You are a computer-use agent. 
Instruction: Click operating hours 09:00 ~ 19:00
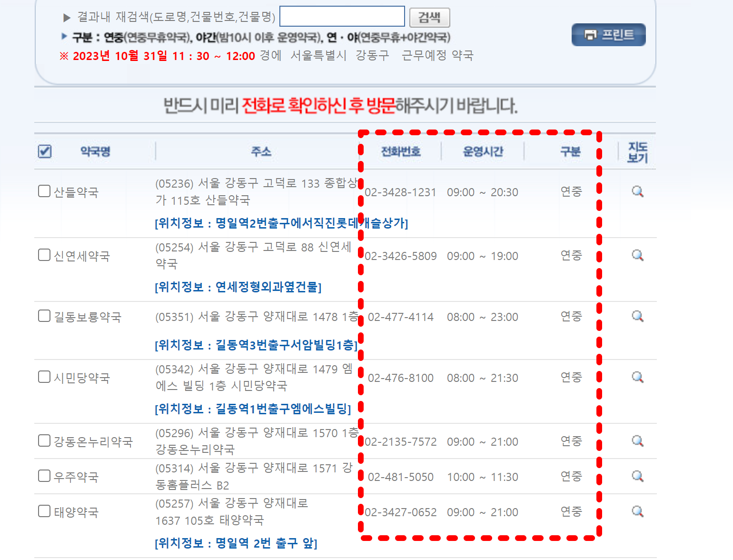[483, 256]
